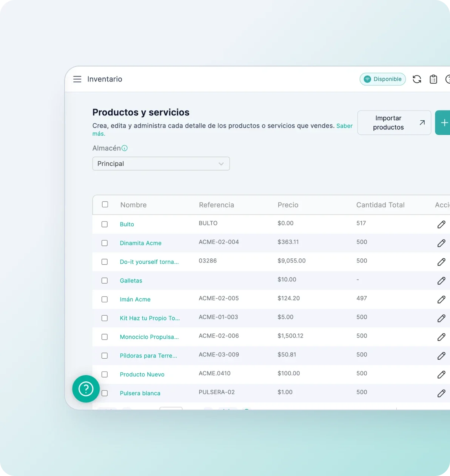This screenshot has height=476, width=450.
Task: Sort by Cantidad Total column header
Action: pos(380,205)
